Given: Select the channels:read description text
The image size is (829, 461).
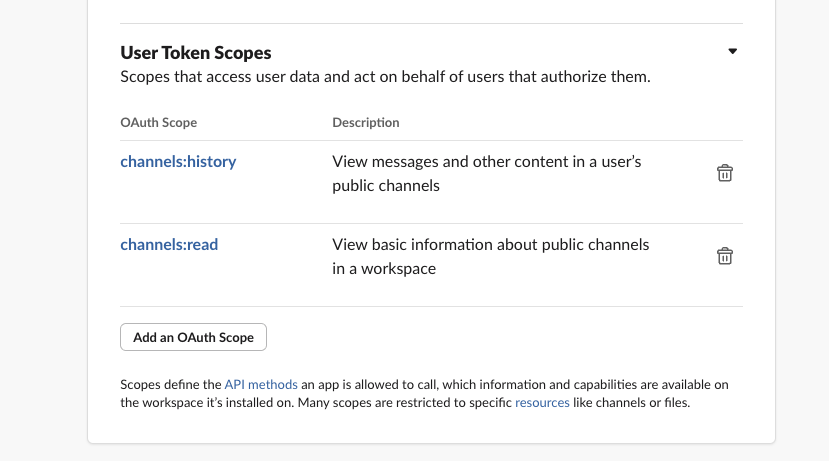Looking at the screenshot, I should pos(491,256).
